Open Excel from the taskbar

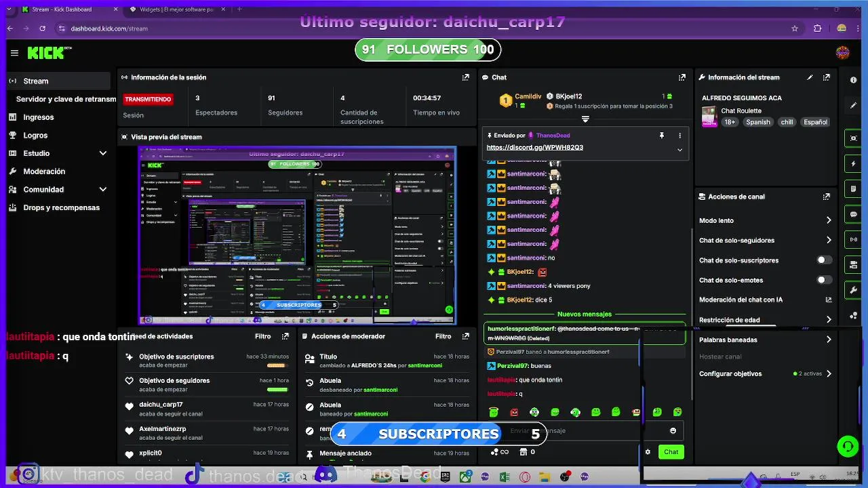(505, 477)
